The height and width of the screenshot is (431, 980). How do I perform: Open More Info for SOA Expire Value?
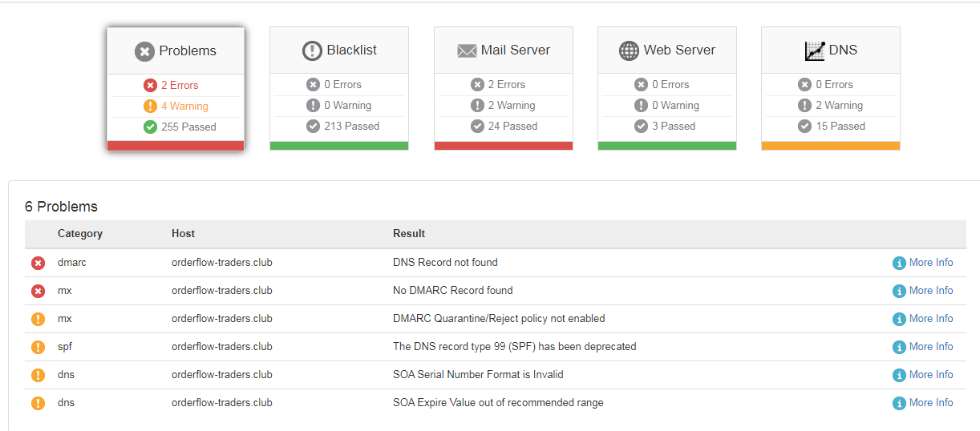[x=923, y=403]
